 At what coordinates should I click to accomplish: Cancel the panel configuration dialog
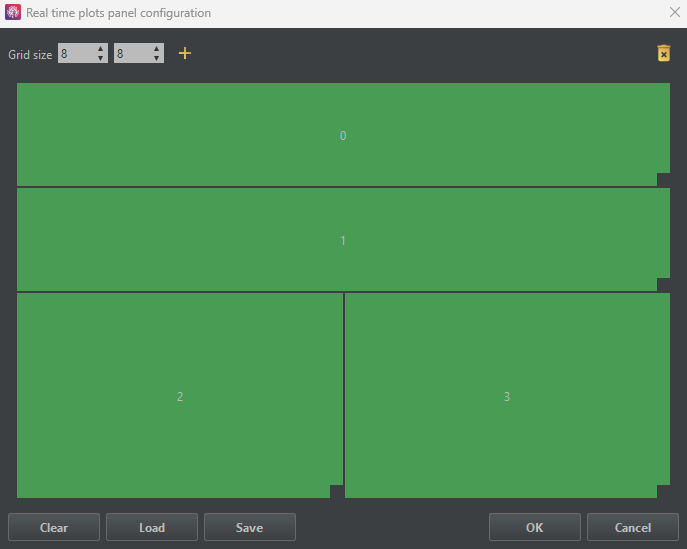pos(632,527)
